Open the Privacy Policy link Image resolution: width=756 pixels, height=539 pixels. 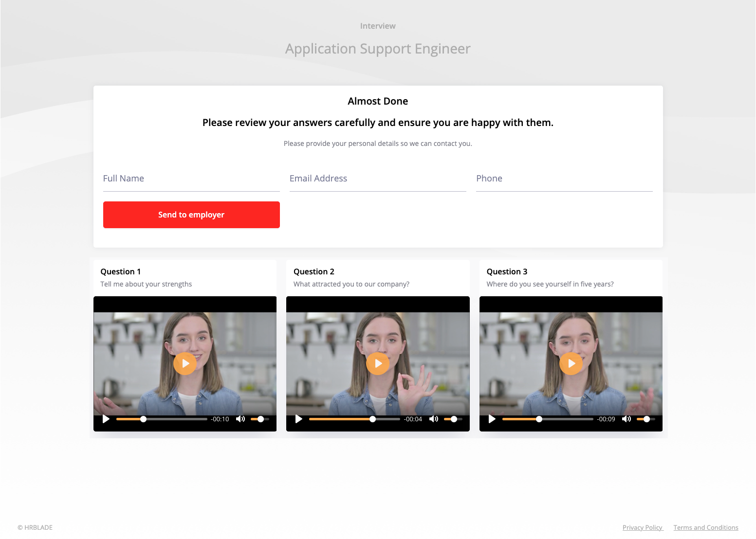tap(642, 528)
